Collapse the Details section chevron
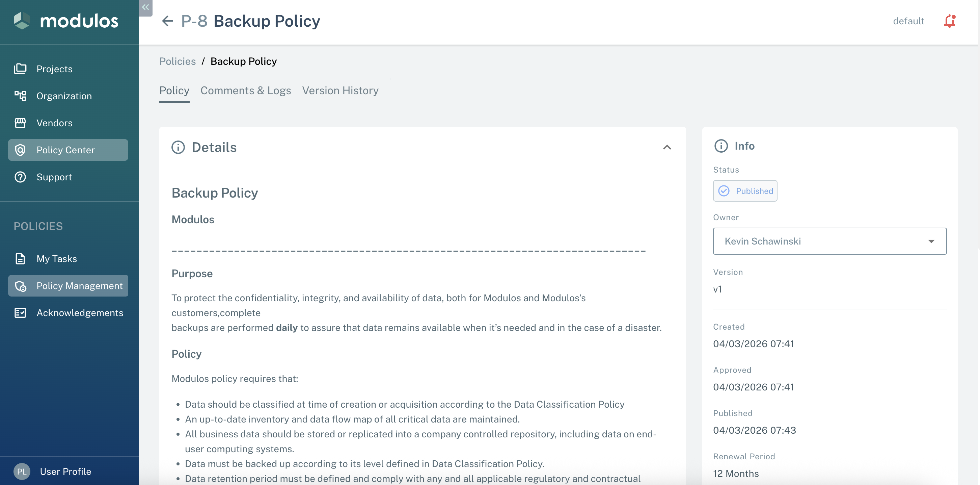Viewport: 980px width, 485px height. pos(667,147)
